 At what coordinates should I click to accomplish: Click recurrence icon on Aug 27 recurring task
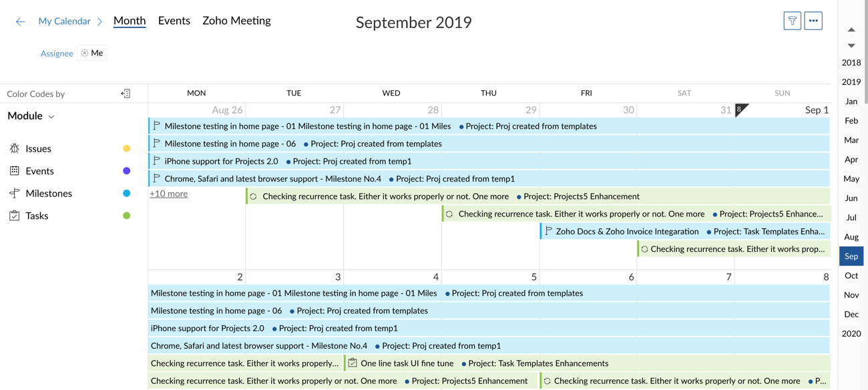(253, 196)
